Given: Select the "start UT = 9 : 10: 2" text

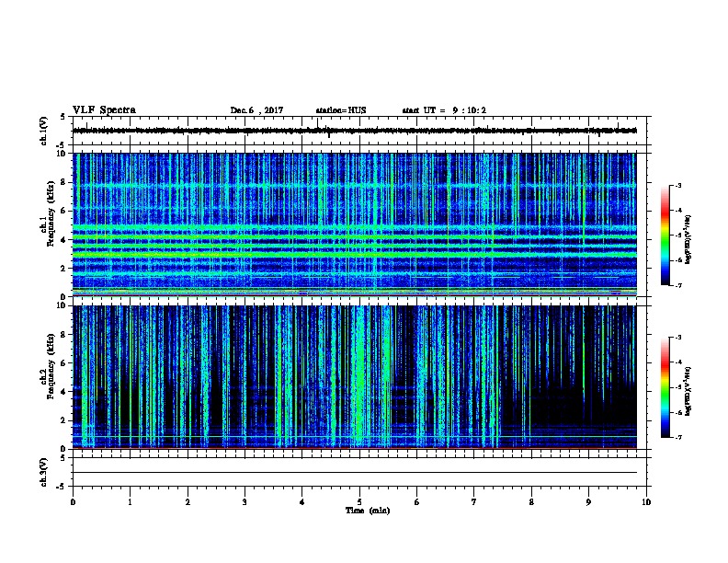Looking at the screenshot, I should tap(444, 110).
